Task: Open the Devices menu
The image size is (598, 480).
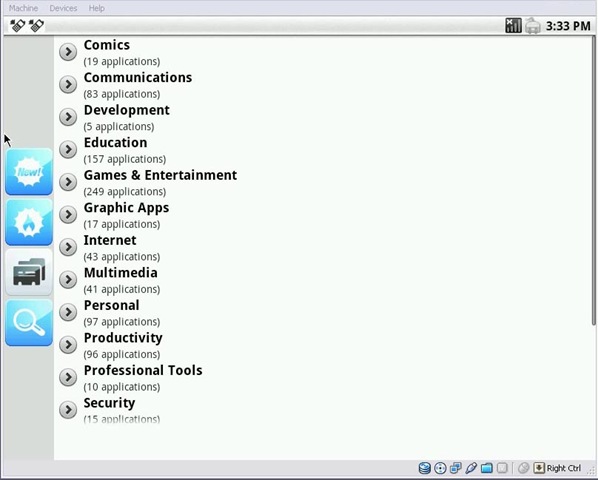Action: click(x=63, y=8)
